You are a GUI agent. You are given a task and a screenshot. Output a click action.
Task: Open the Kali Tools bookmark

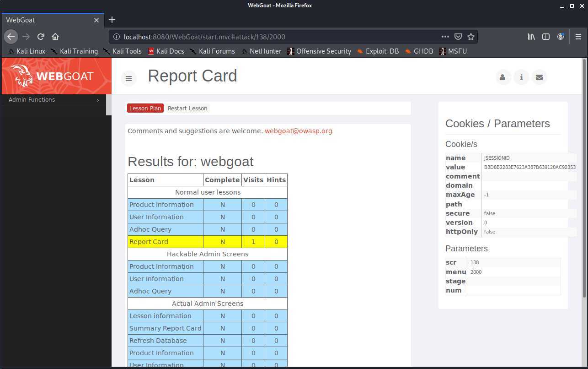(x=122, y=51)
